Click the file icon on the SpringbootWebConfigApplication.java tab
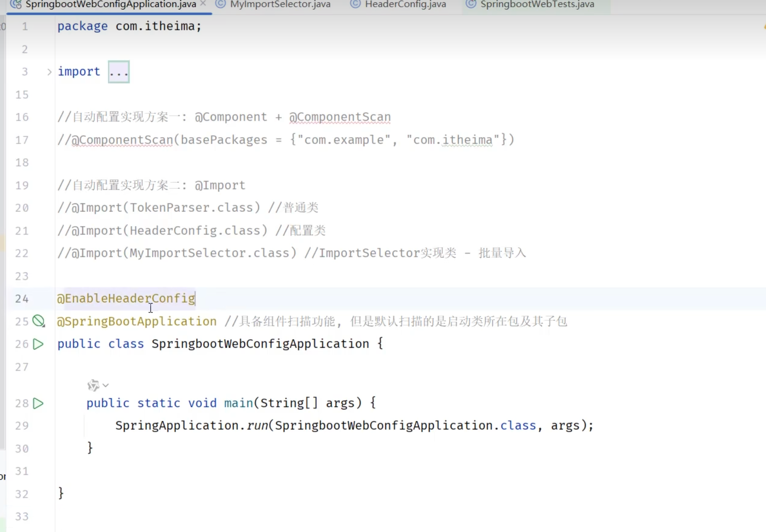766x532 pixels. pyautogui.click(x=16, y=4)
